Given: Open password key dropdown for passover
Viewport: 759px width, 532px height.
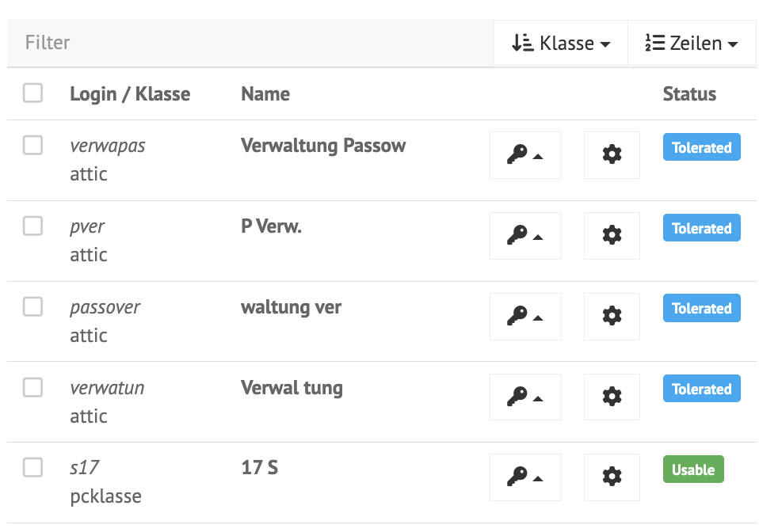Looking at the screenshot, I should click(x=525, y=317).
